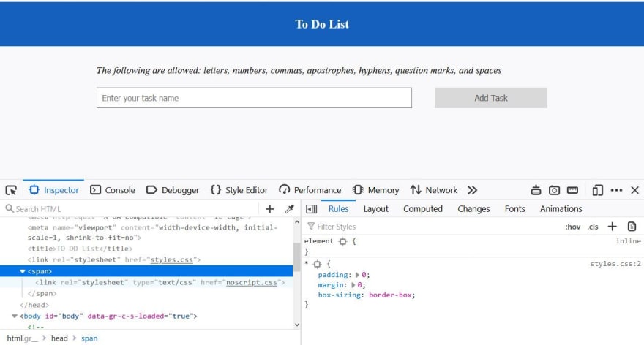Open the styles.css:2 source link

[x=615, y=264]
